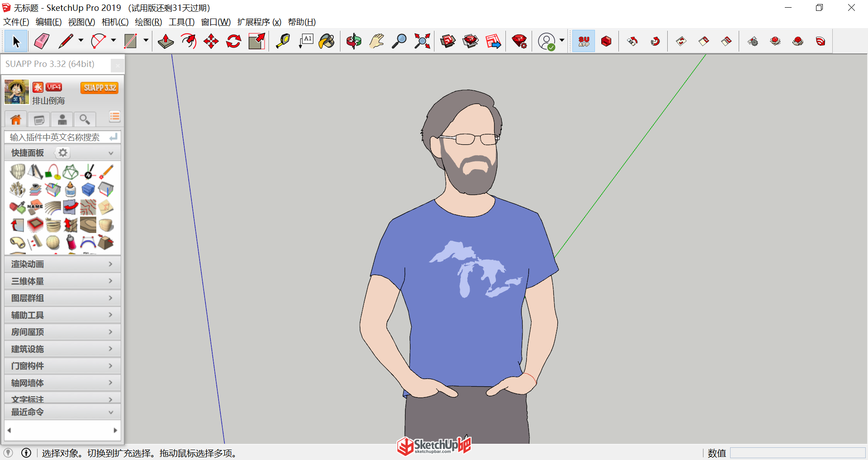Open the 编辑(E) menu
868x460 pixels.
(x=48, y=22)
